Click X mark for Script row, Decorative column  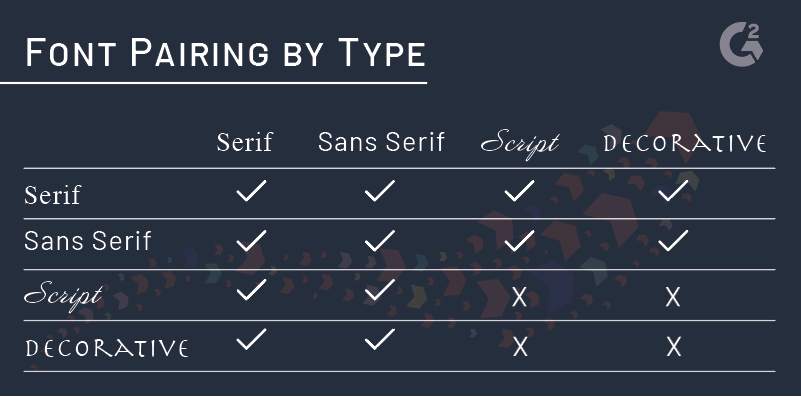[x=673, y=297]
